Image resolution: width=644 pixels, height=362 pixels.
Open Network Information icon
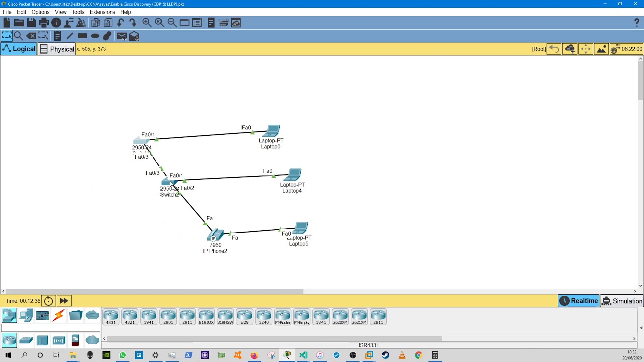pos(56,23)
